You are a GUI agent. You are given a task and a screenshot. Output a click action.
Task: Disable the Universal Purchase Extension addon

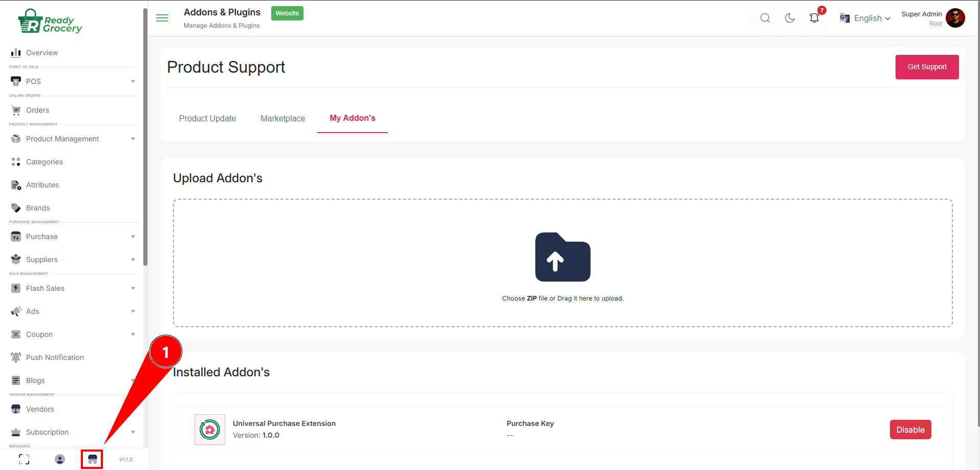pos(910,430)
